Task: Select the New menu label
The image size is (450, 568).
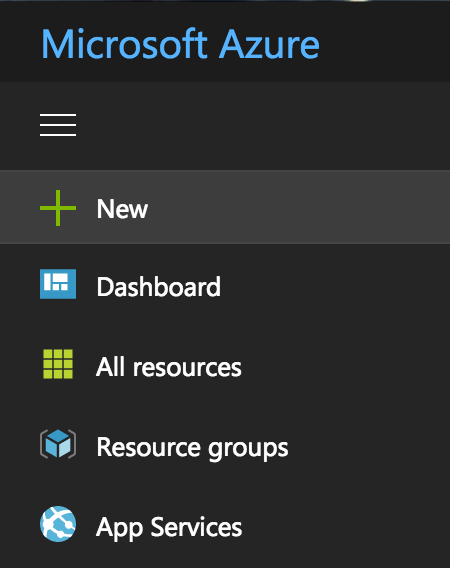Action: point(122,209)
